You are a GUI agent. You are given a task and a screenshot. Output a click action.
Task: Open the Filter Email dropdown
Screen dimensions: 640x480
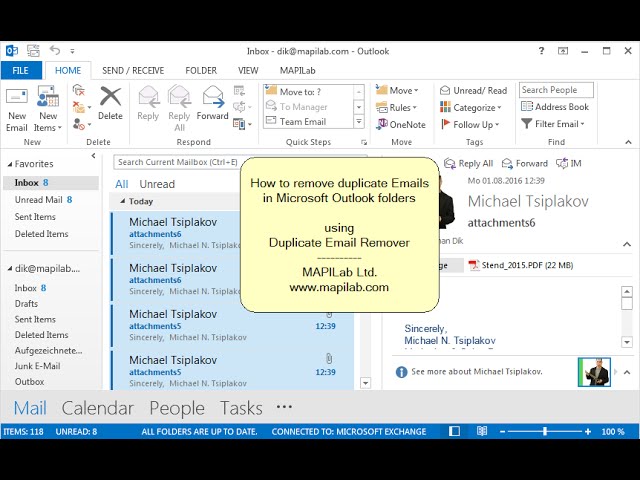(x=553, y=124)
